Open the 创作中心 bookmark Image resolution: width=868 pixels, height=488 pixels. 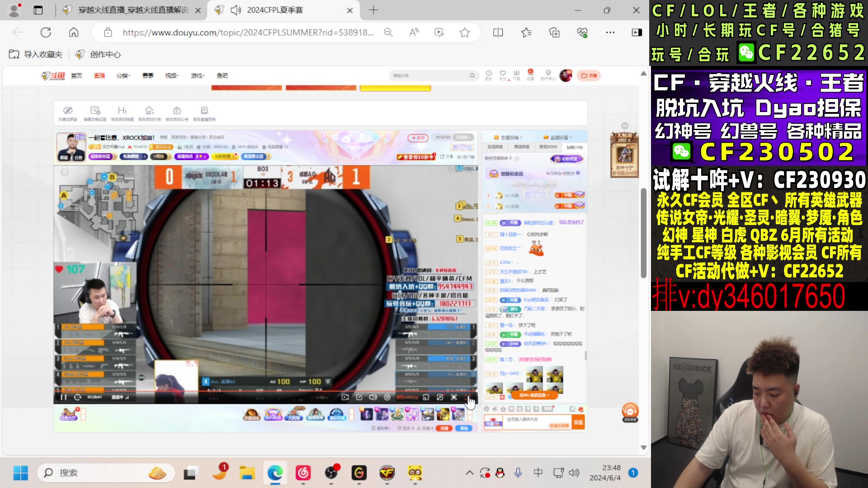tap(99, 54)
